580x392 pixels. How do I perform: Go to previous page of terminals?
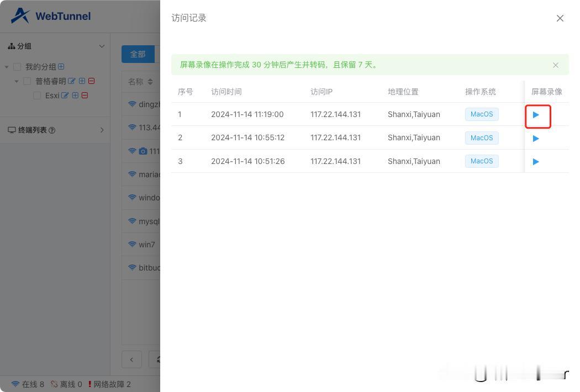point(131,359)
